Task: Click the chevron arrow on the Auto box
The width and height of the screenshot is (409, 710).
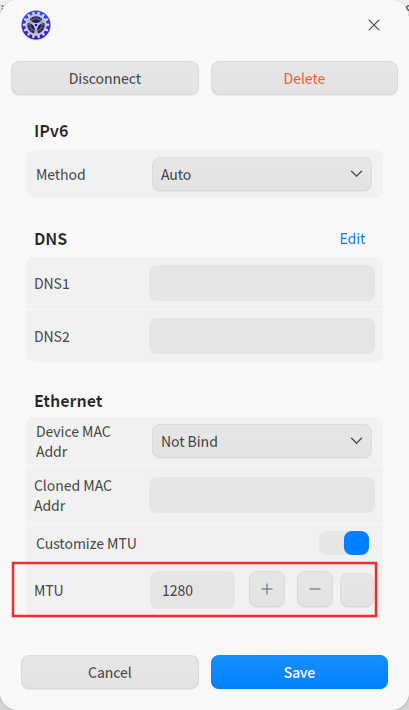Action: click(x=356, y=174)
